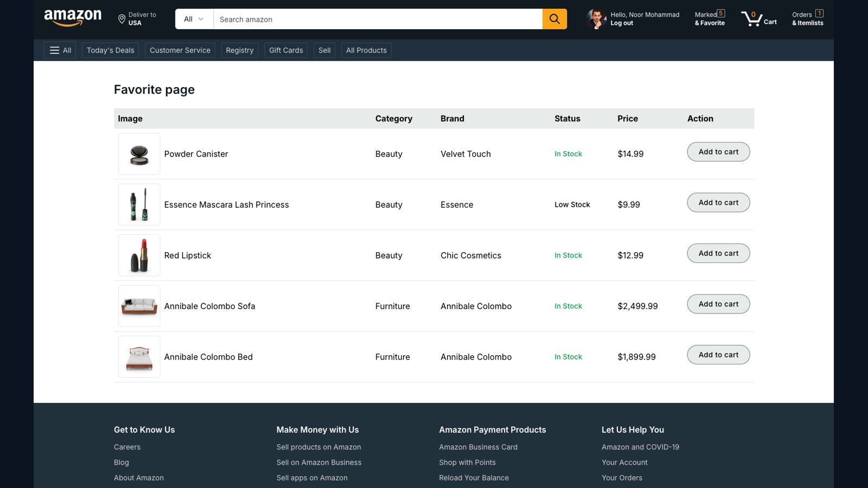
Task: Focus the Search amazon input field
Action: (x=378, y=19)
